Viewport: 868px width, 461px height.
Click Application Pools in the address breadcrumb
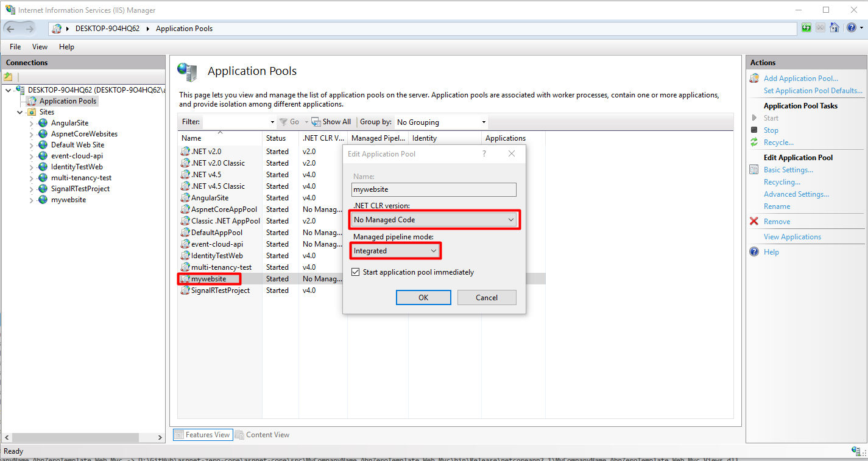(x=184, y=29)
